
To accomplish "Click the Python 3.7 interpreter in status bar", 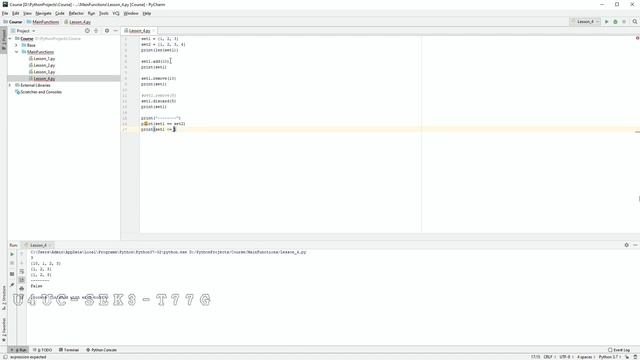I will point(609,357).
